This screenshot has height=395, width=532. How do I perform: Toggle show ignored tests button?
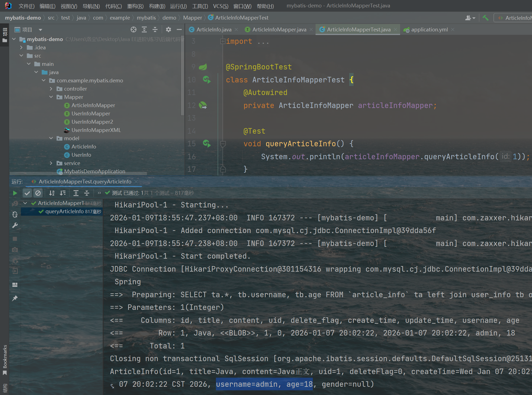coord(38,193)
